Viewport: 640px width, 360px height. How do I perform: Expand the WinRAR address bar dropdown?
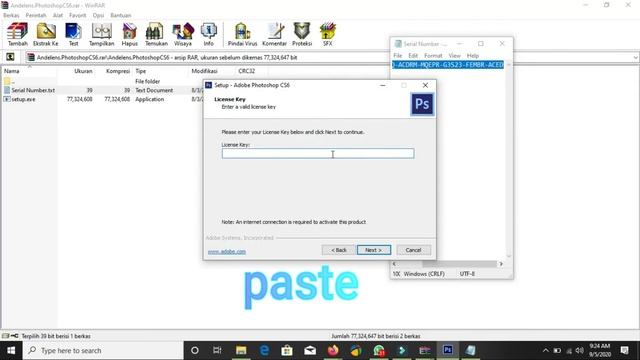click(636, 58)
